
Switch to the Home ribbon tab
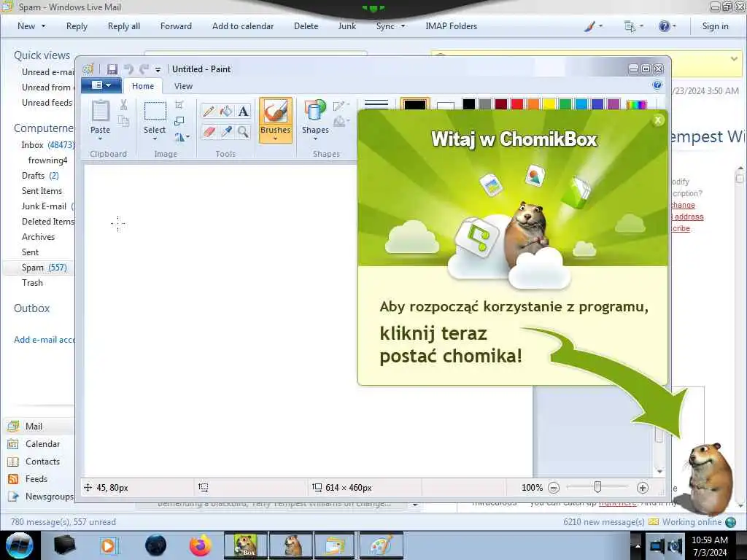point(143,86)
